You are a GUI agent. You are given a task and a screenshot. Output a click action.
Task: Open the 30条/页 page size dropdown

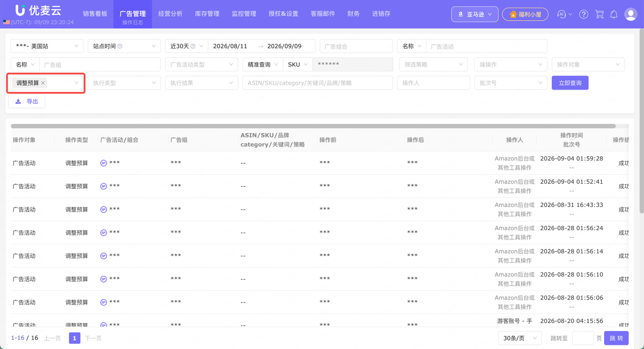tap(520, 338)
